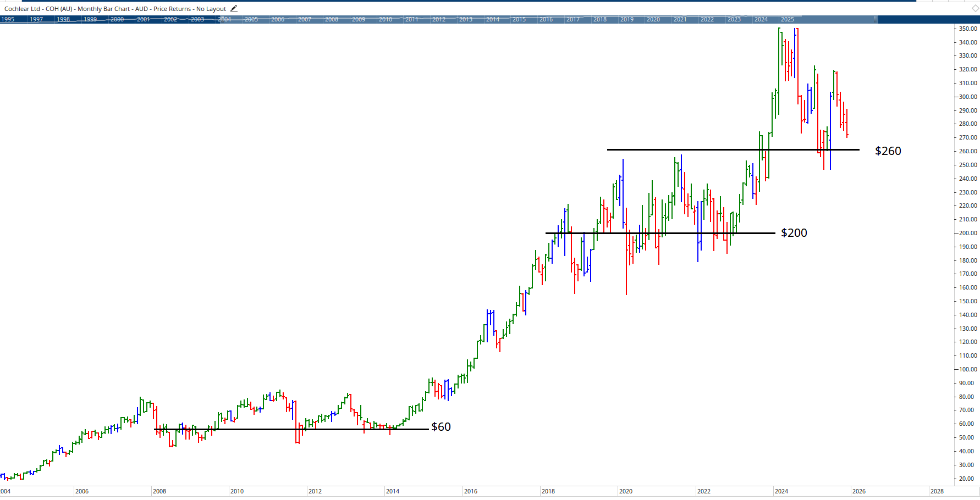Select 1995 on the top date slider bar
Screen dimensions: 980x500
coord(9,19)
